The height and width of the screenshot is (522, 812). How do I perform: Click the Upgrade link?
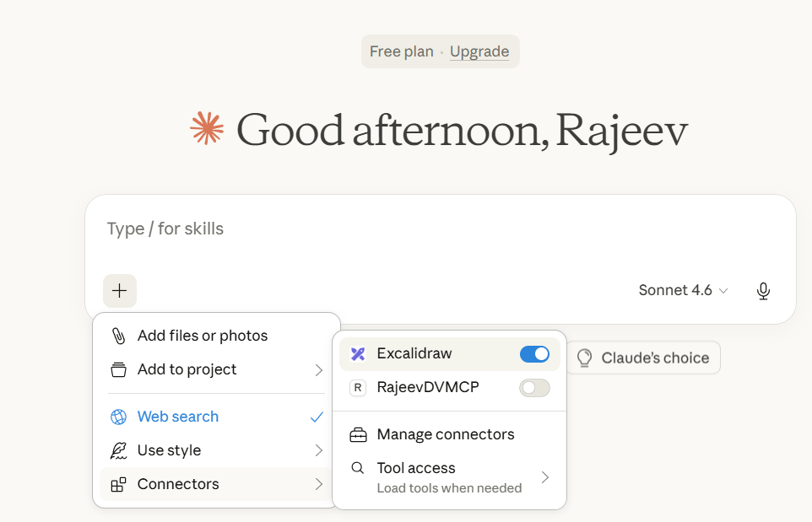tap(479, 51)
